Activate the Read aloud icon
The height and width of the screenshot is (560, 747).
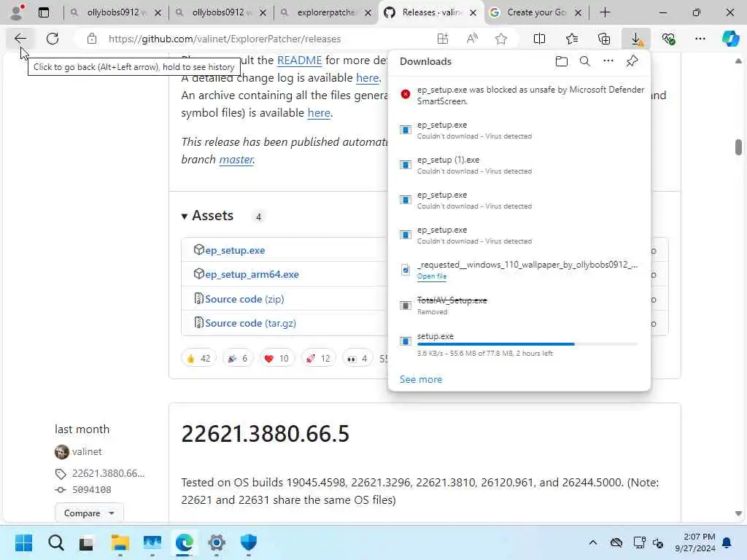(x=472, y=39)
